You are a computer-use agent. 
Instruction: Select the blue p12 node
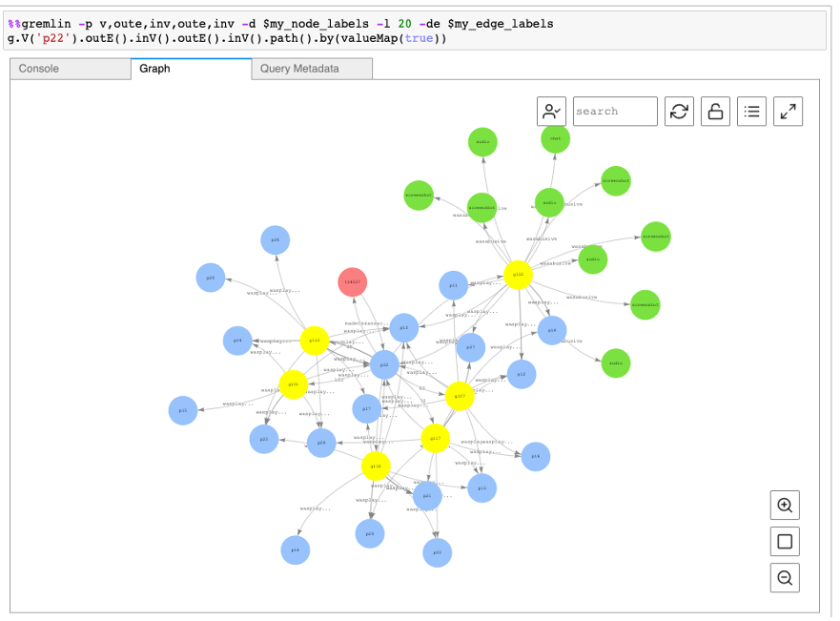click(522, 374)
